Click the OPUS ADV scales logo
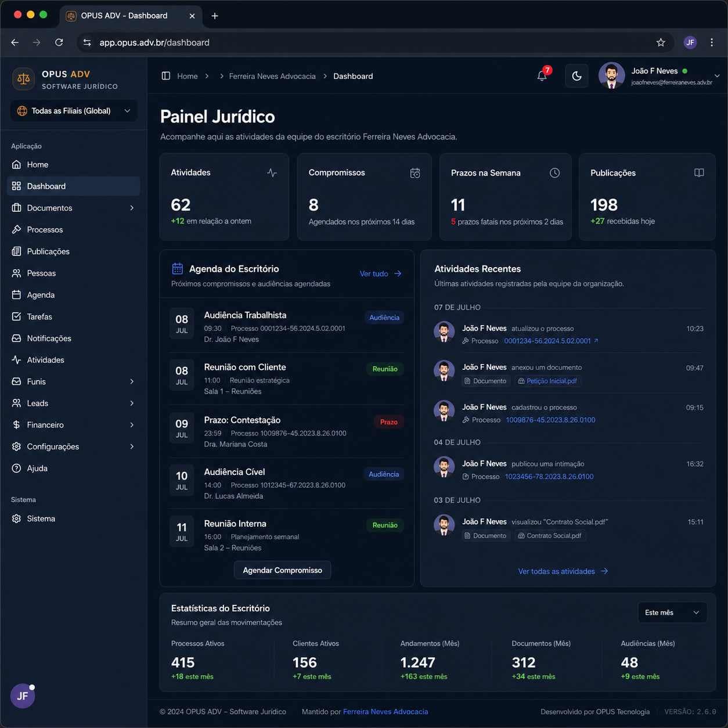This screenshot has height=728, width=728. [24, 79]
